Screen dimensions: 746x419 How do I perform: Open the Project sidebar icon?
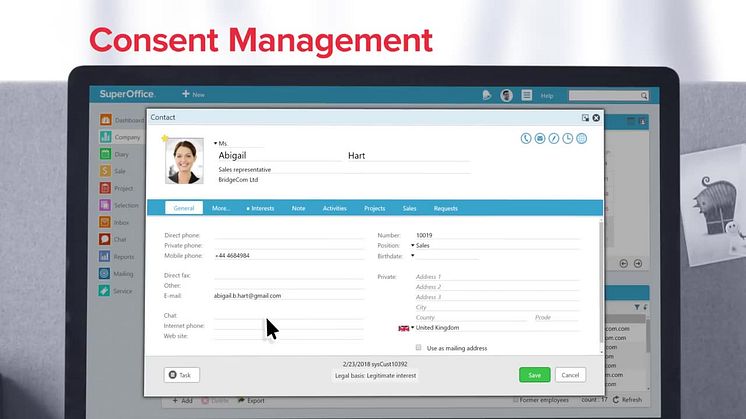[x=105, y=188]
